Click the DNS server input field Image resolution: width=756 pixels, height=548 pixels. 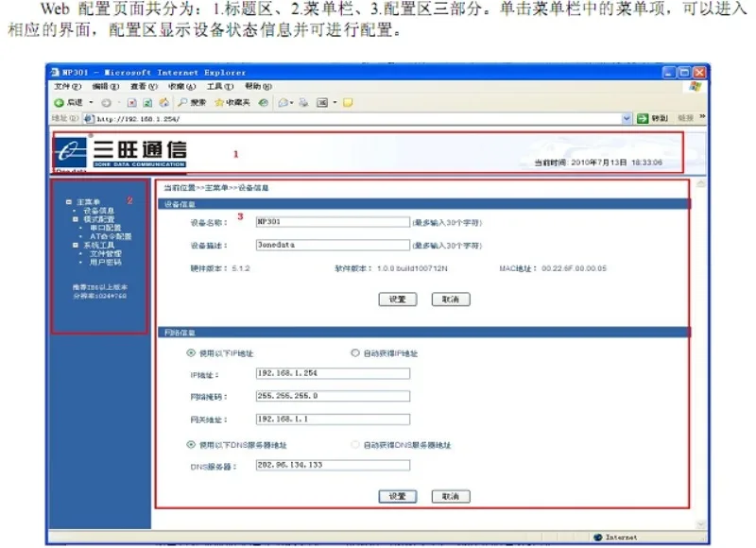(x=333, y=465)
